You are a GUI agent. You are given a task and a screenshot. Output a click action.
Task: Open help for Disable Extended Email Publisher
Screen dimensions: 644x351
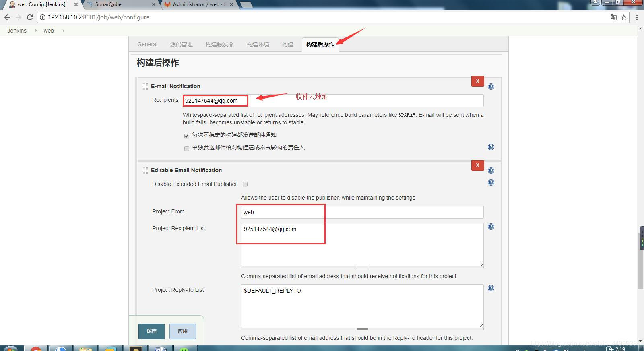(491, 182)
